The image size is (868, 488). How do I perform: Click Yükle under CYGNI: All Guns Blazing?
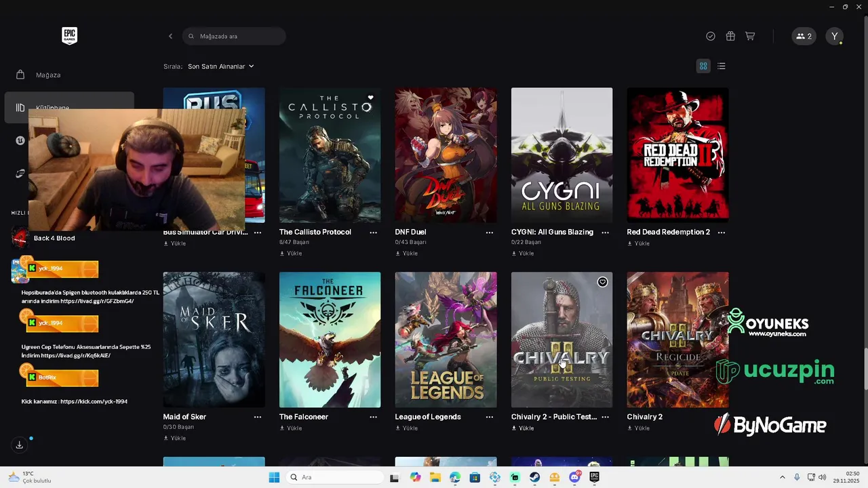(523, 253)
